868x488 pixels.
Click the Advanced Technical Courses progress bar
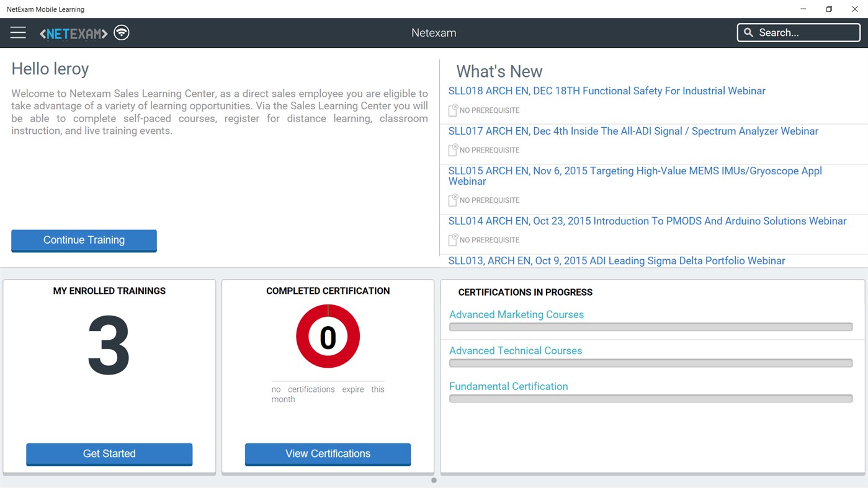[x=651, y=363]
